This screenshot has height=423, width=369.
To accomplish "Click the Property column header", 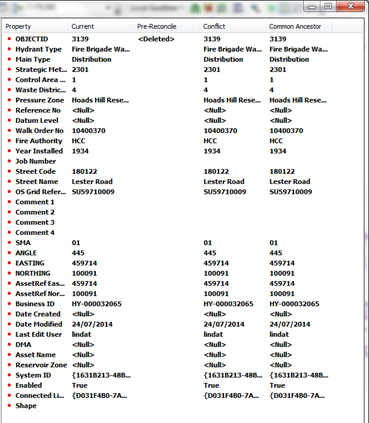I will pos(36,26).
